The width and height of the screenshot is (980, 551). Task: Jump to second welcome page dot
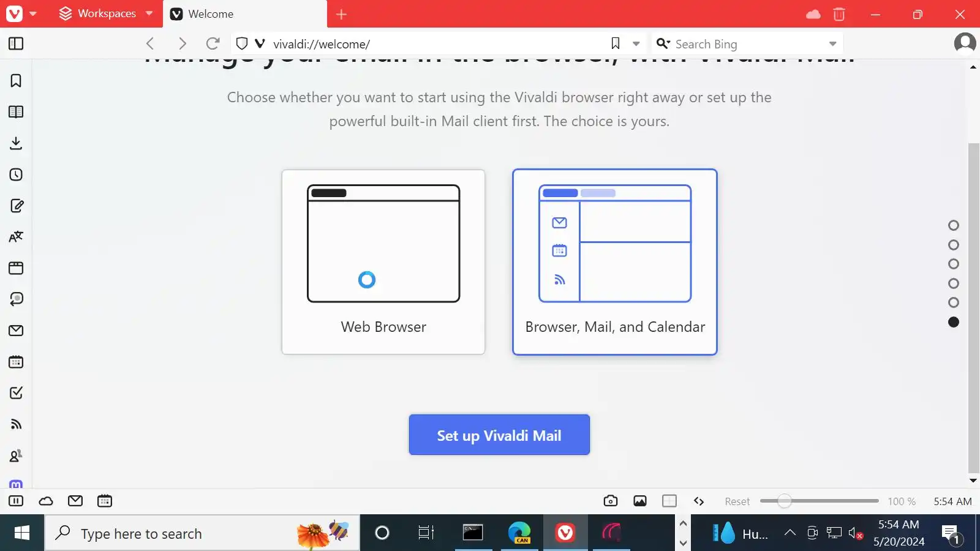(x=954, y=245)
